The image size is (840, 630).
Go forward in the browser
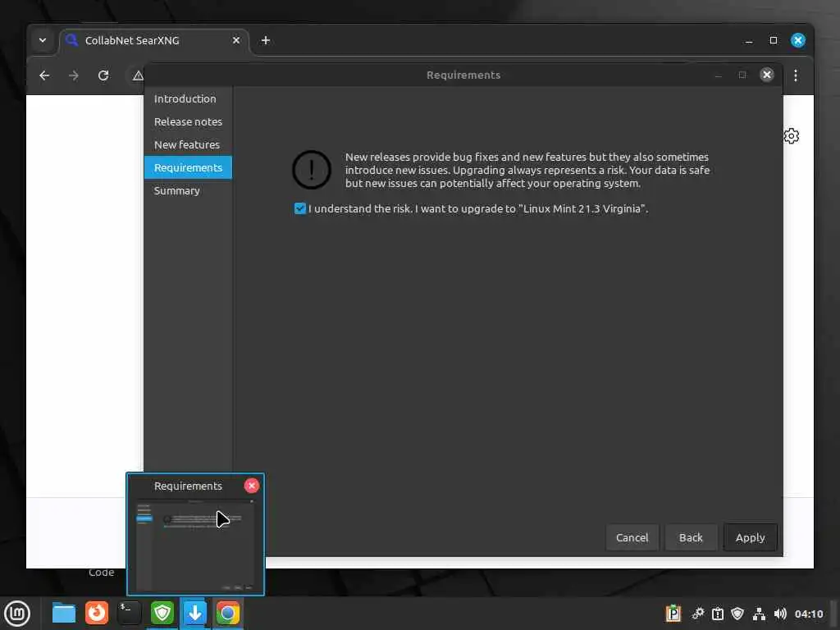74,75
